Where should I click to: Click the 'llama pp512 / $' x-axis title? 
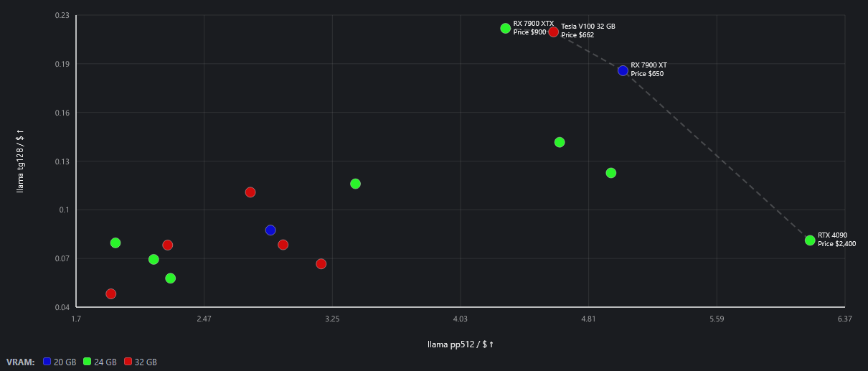click(x=461, y=344)
